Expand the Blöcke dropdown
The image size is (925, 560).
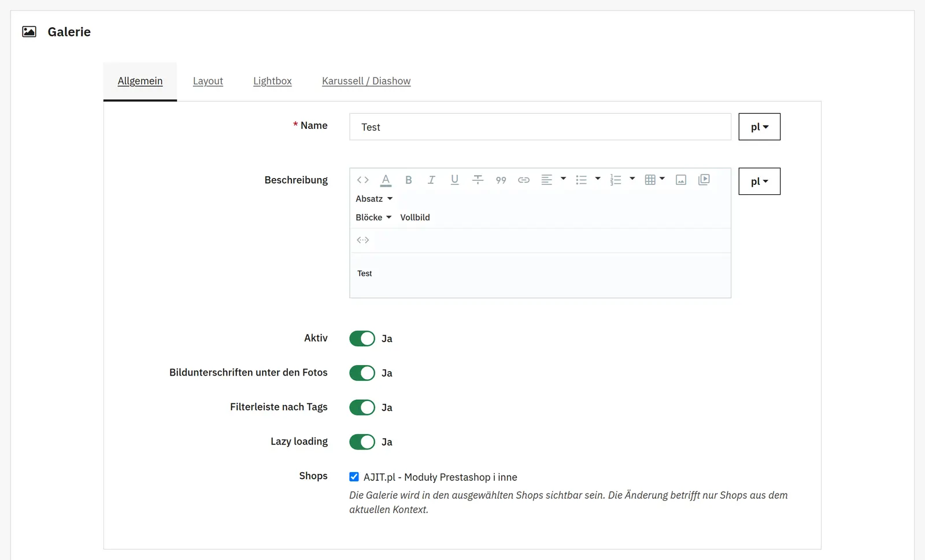pyautogui.click(x=373, y=217)
